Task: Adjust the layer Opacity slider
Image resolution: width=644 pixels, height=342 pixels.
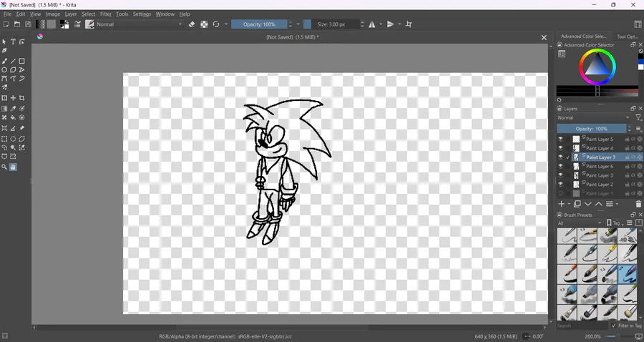Action: point(592,129)
